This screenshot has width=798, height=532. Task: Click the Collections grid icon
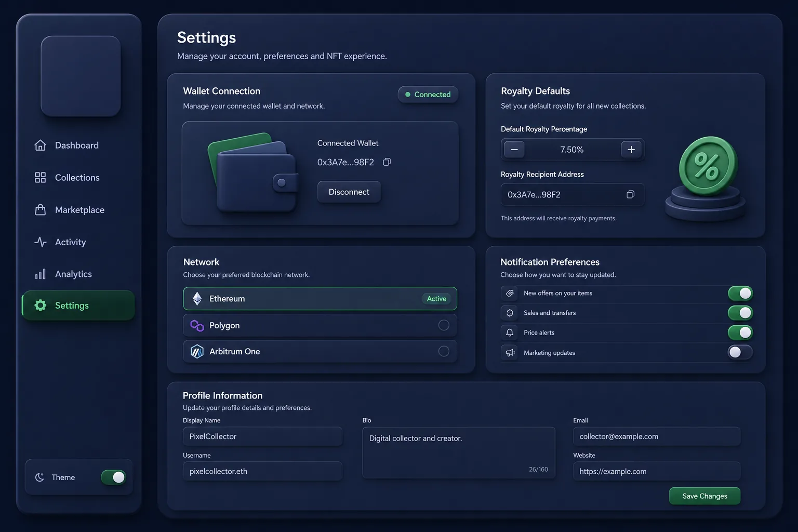coord(41,178)
